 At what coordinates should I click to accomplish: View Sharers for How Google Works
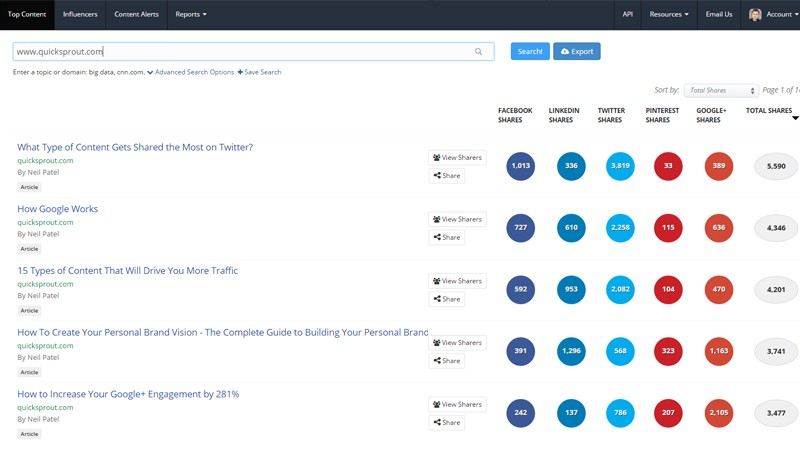click(x=457, y=219)
